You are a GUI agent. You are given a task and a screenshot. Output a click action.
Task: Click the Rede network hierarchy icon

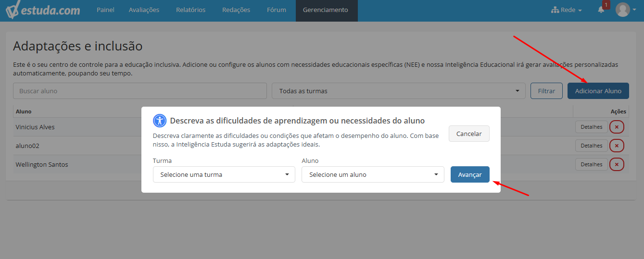tap(555, 10)
